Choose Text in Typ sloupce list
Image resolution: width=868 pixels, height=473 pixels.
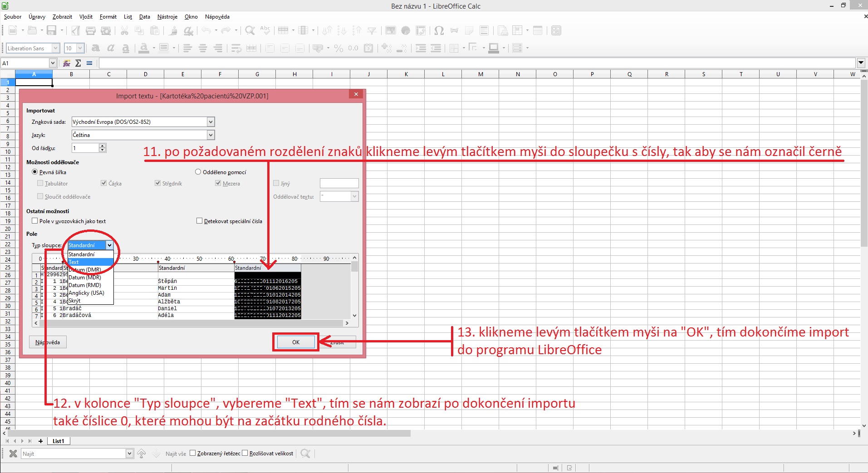tap(90, 262)
